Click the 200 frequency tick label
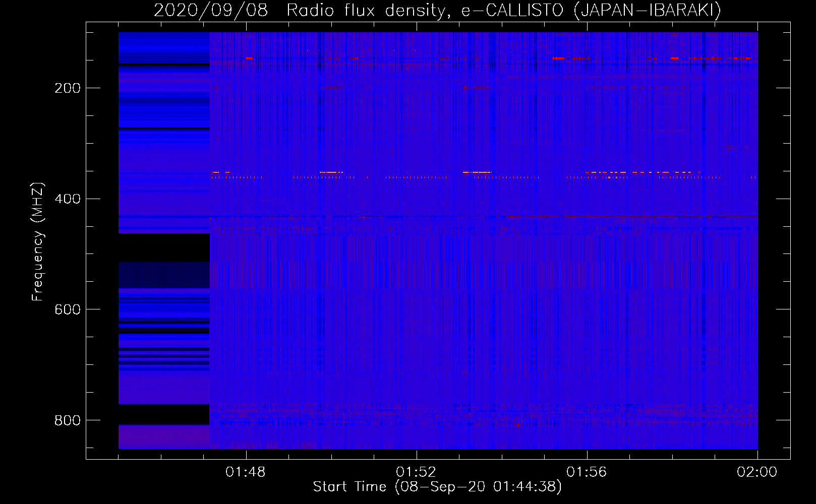The image size is (816, 504). (x=68, y=88)
